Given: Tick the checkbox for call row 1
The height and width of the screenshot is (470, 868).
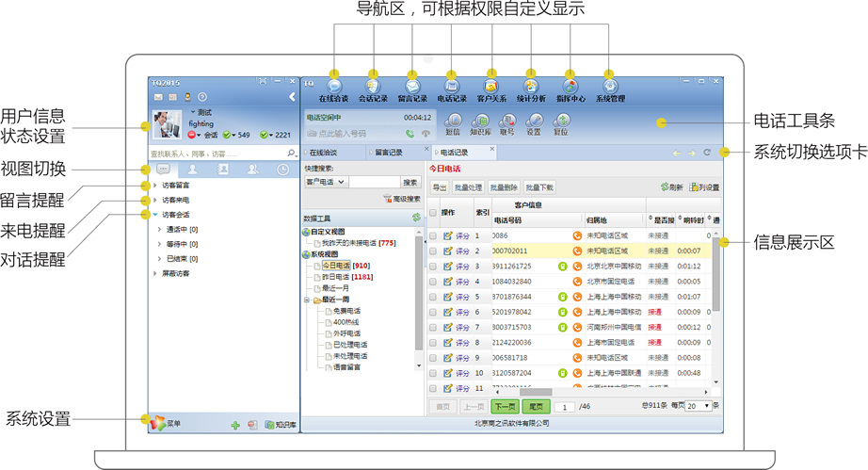Looking at the screenshot, I should 433,236.
